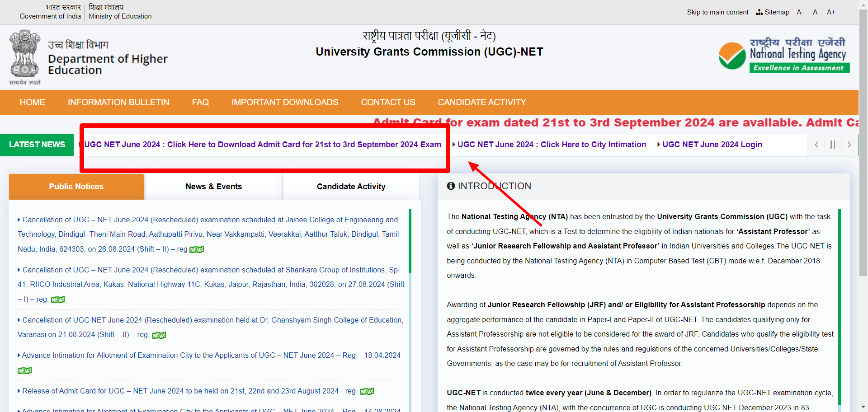
Task: Go to previous news ticker item
Action: pos(816,145)
